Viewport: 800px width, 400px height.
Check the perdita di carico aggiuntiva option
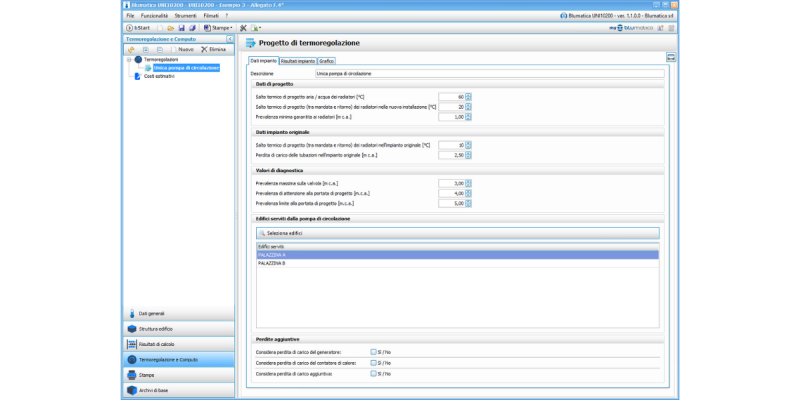373,373
